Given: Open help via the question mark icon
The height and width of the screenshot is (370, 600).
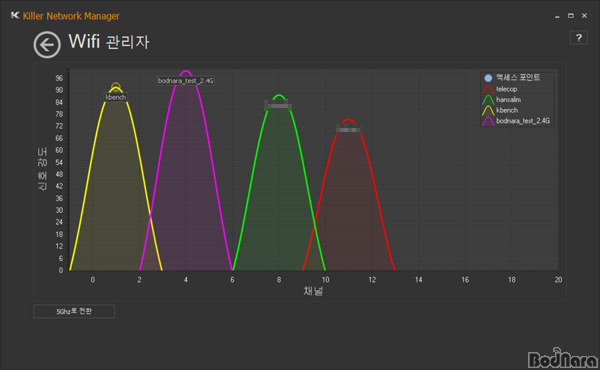Looking at the screenshot, I should click(579, 37).
